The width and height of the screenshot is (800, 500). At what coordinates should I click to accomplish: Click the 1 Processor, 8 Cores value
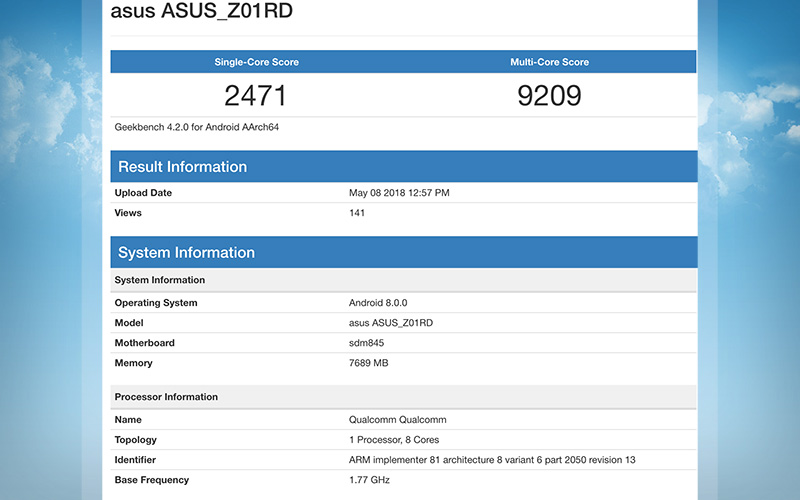(x=394, y=440)
